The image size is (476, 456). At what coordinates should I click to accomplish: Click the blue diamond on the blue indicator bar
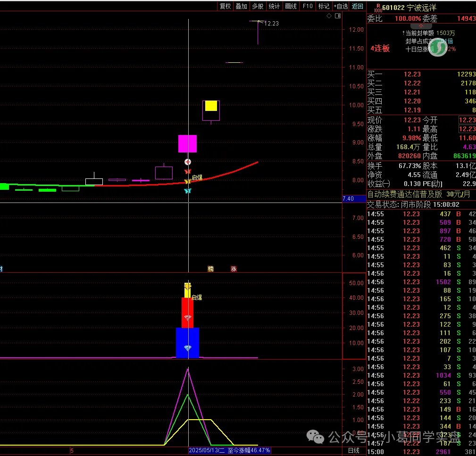188,348
